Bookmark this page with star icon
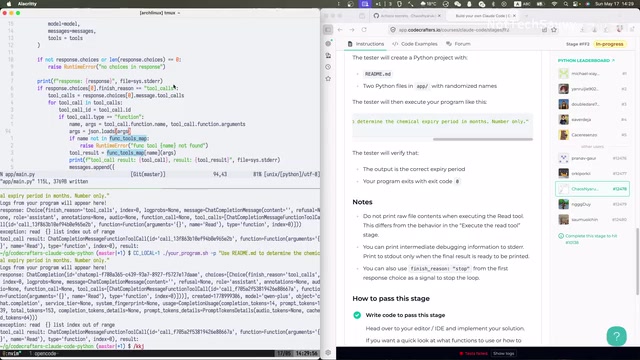 554,30
